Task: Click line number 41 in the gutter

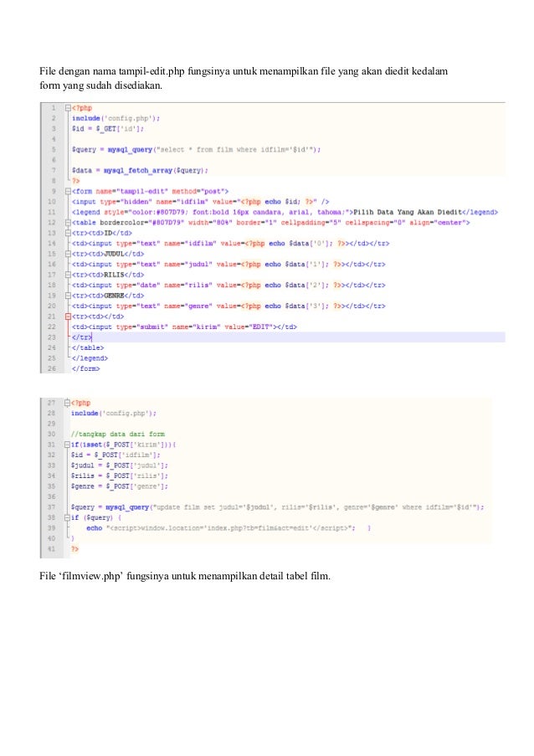Action: coord(52,549)
